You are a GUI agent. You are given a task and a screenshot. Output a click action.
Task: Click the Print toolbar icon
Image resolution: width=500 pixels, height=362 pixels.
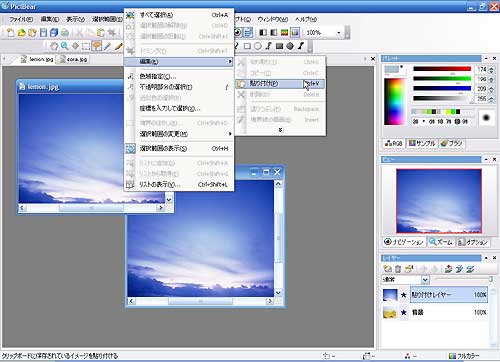click(65, 33)
